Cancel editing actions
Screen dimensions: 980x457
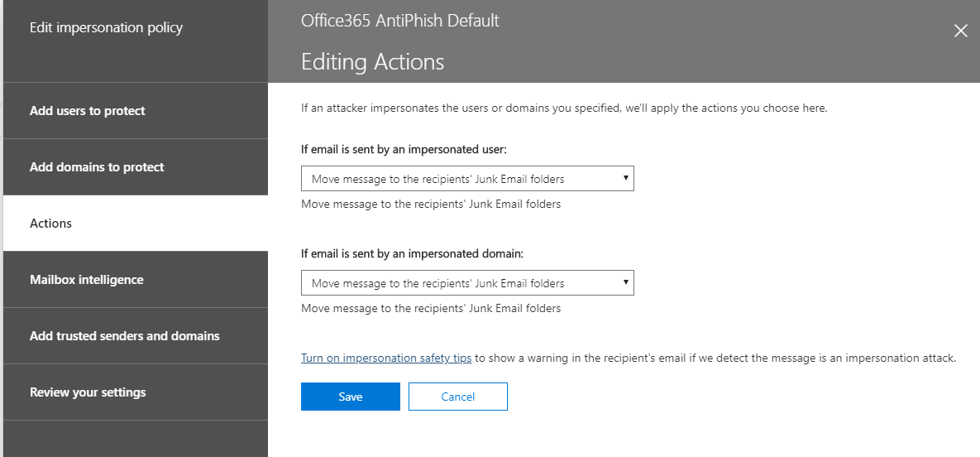click(458, 397)
